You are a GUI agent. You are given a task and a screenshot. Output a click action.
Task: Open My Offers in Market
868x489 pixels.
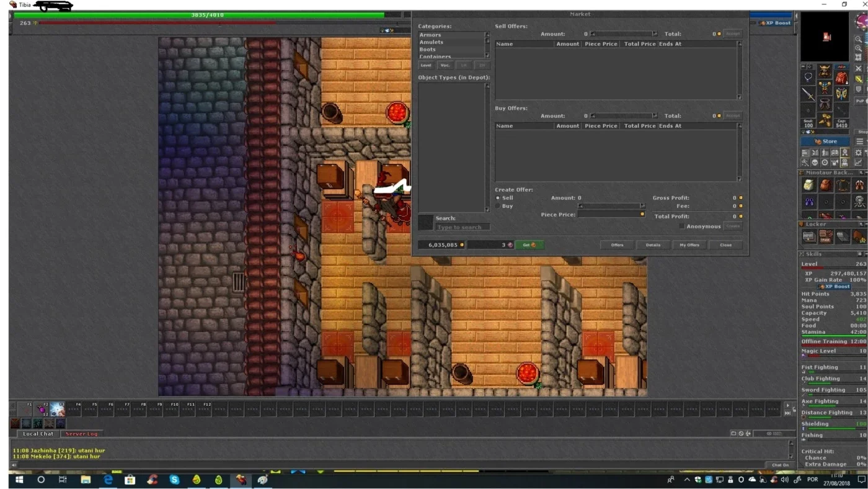[x=689, y=245]
